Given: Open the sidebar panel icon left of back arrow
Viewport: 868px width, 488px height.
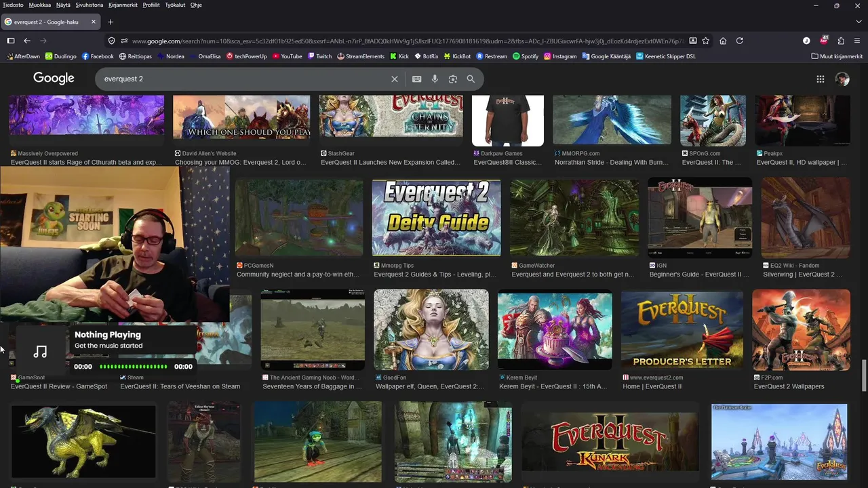Looking at the screenshot, I should coord(11,41).
